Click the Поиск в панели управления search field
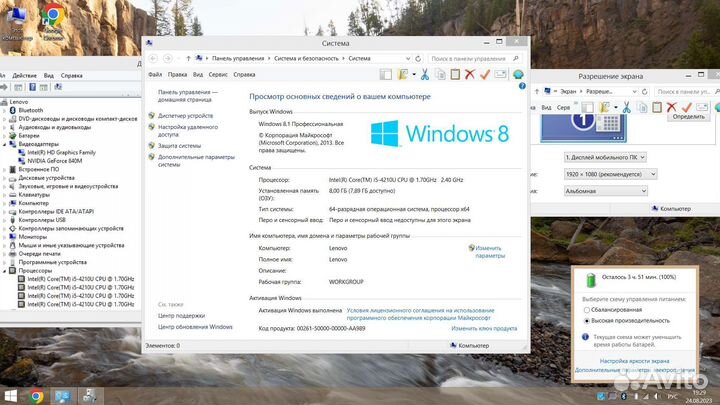Image resolution: width=720 pixels, height=405 pixels. (475, 59)
